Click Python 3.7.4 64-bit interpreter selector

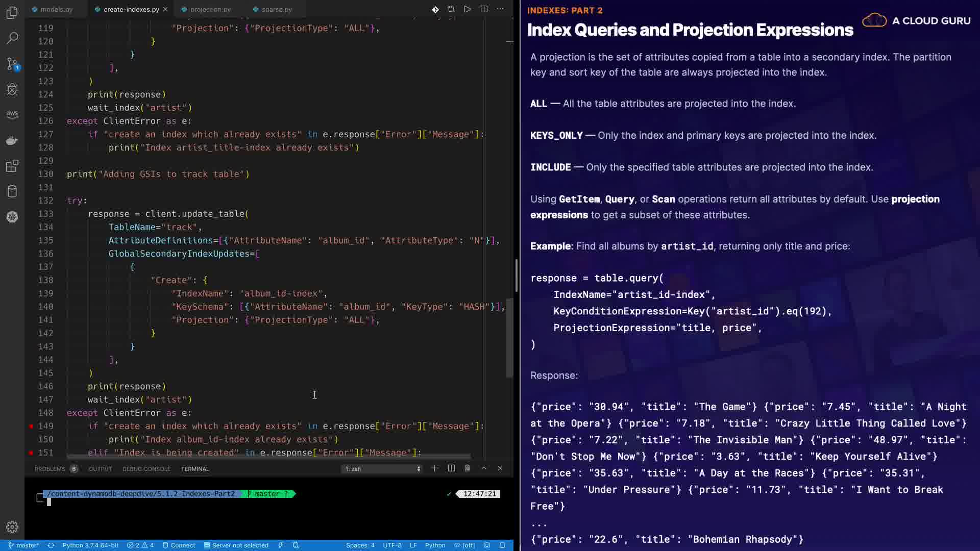click(x=90, y=545)
